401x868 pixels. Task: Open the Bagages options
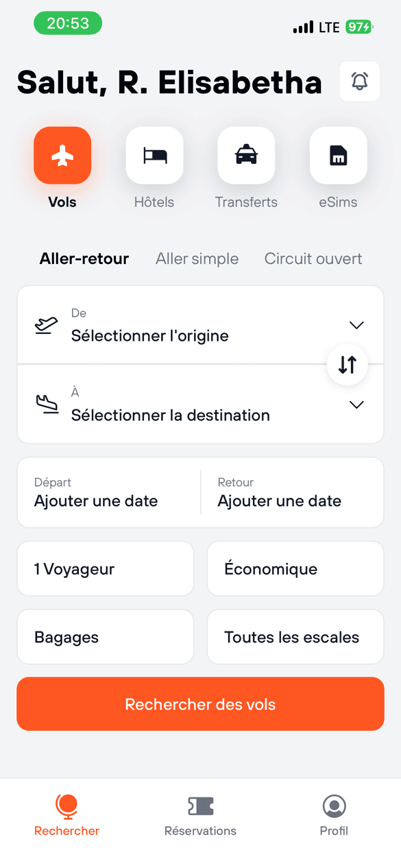click(105, 636)
